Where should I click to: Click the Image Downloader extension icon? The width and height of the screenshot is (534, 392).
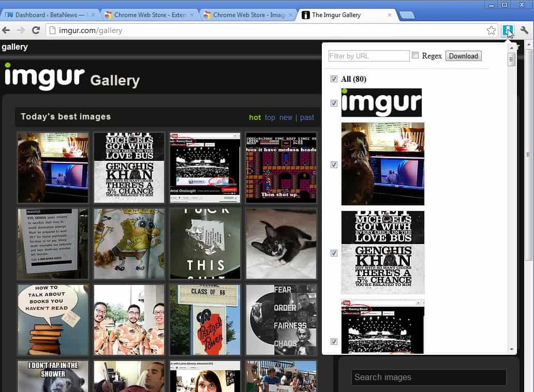click(507, 31)
